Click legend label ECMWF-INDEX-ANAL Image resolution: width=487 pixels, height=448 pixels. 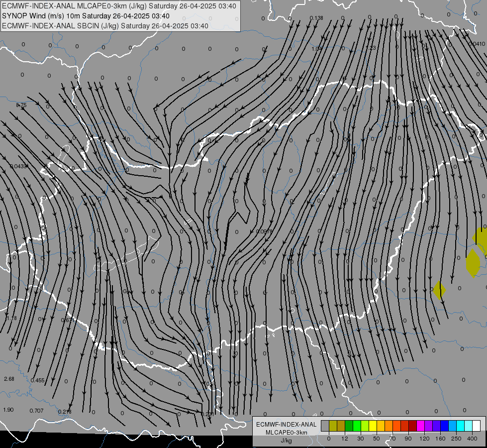[287, 425]
